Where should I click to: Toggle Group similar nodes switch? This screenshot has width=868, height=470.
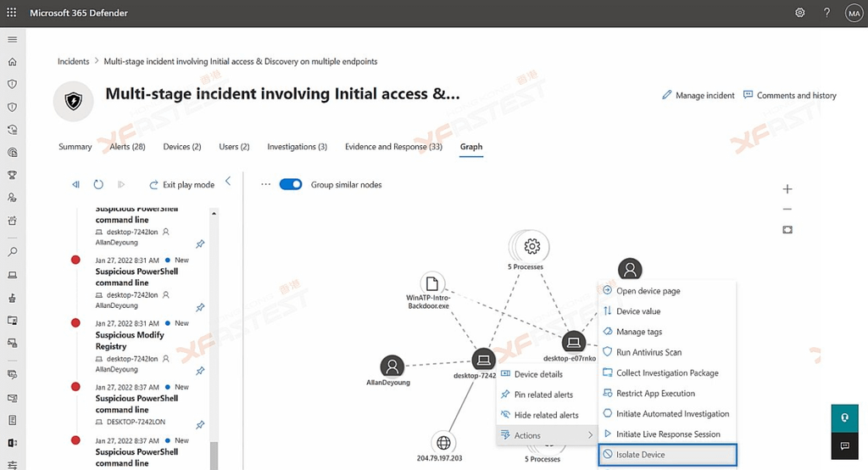pyautogui.click(x=291, y=185)
